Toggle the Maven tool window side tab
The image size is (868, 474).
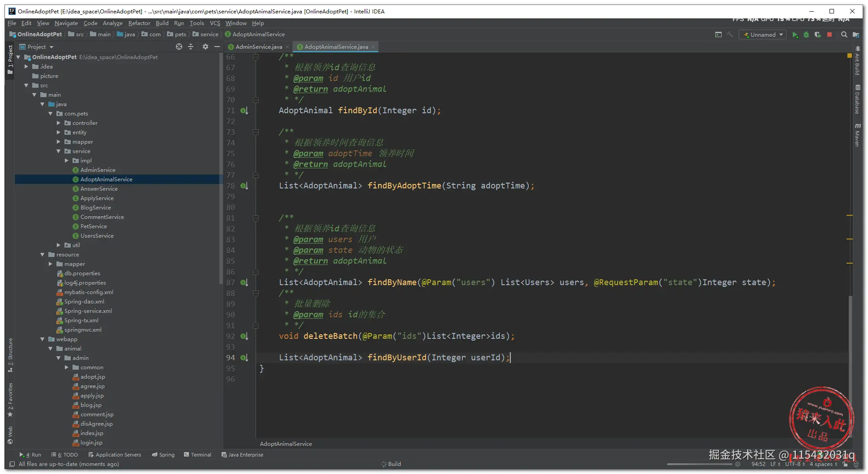pos(857,135)
